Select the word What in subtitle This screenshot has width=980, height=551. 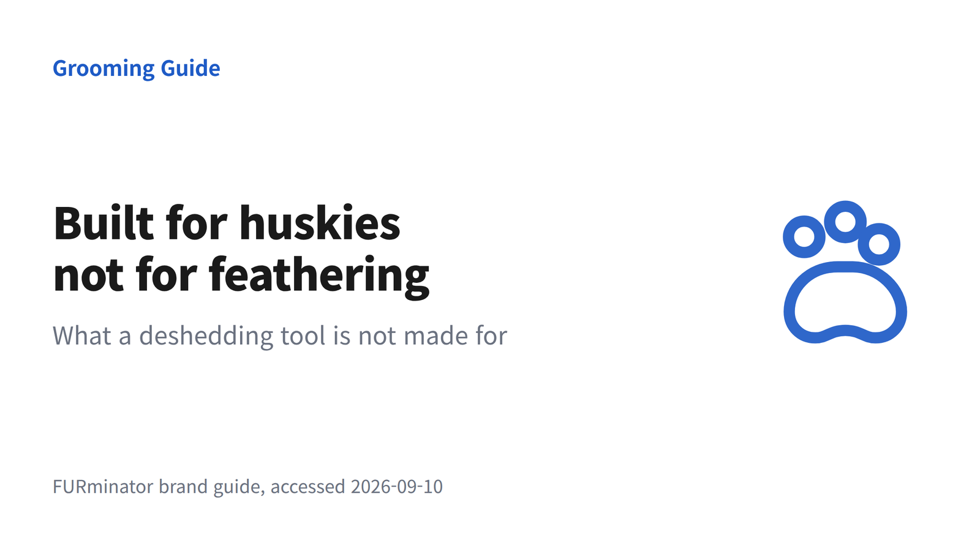(x=82, y=335)
